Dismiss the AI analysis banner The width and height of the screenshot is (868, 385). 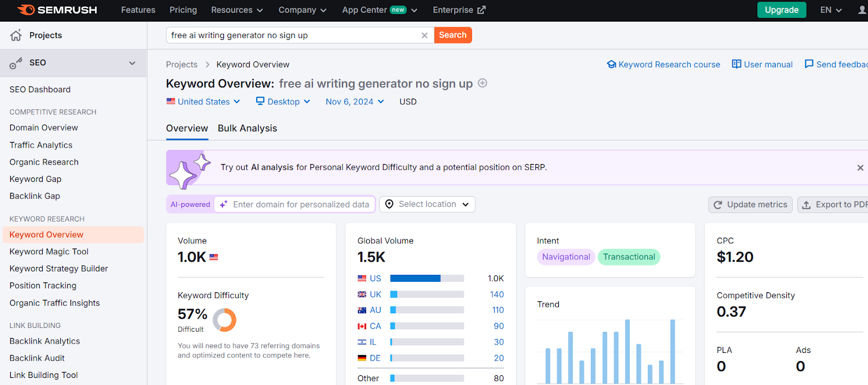click(x=860, y=168)
